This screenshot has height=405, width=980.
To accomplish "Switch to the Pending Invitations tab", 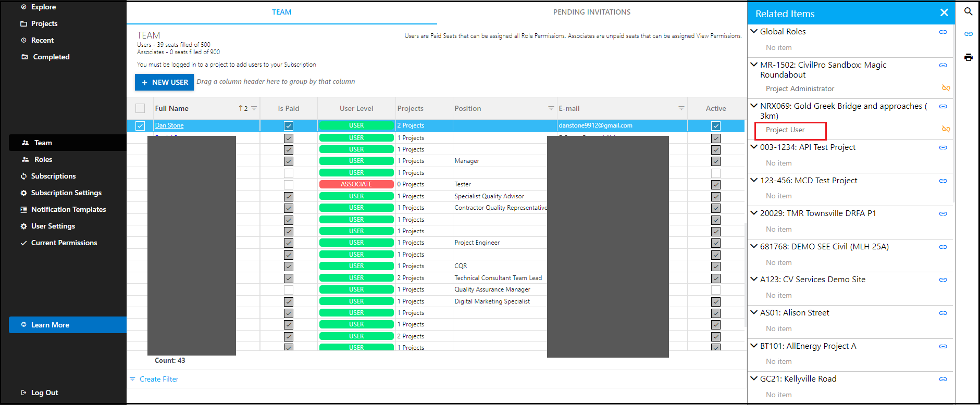I will pyautogui.click(x=591, y=12).
